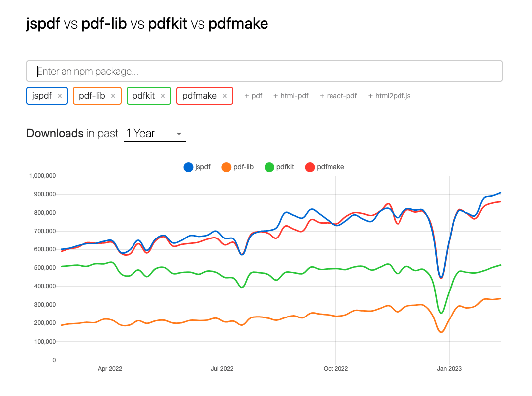Click the 1,000,000 y-axis label
The image size is (532, 396).
pyautogui.click(x=42, y=176)
